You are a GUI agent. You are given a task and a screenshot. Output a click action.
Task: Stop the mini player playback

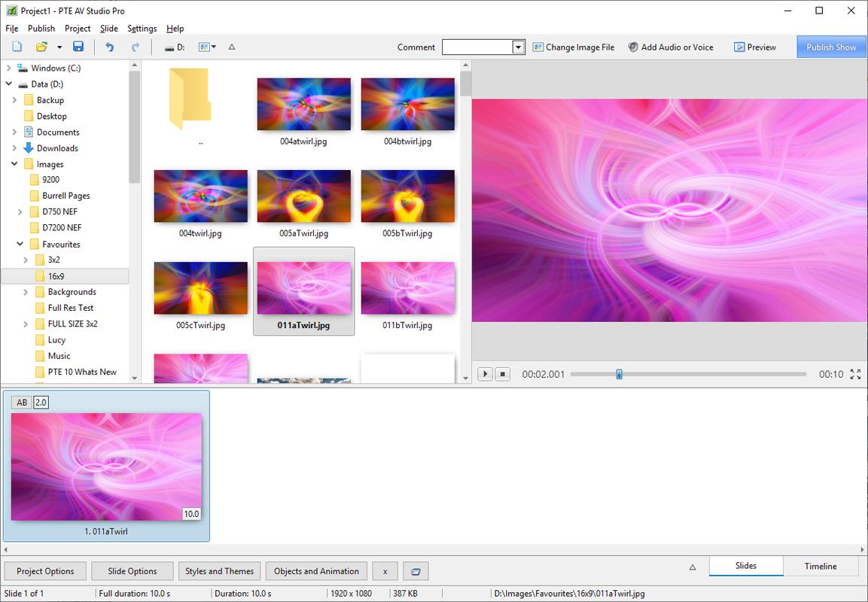(x=503, y=374)
